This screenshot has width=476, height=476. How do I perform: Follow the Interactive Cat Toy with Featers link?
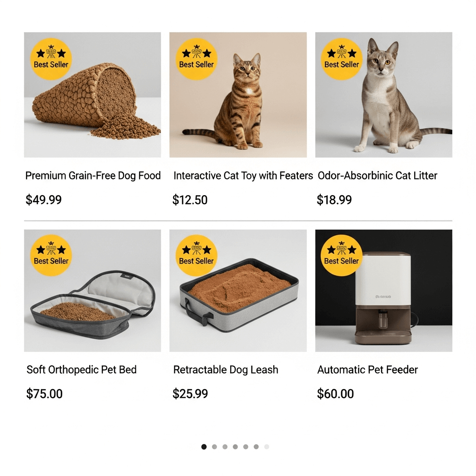[x=243, y=175]
